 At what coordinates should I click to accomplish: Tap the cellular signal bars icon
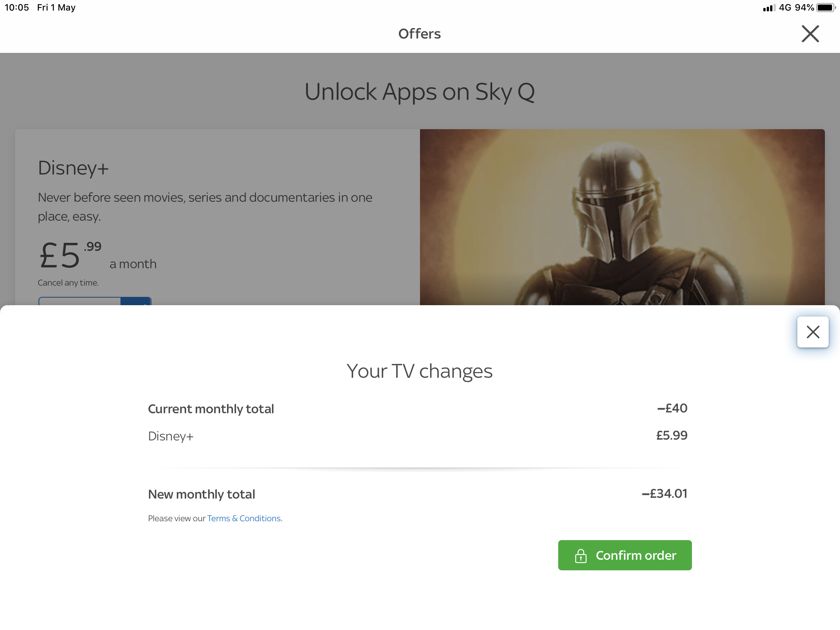pyautogui.click(x=768, y=8)
